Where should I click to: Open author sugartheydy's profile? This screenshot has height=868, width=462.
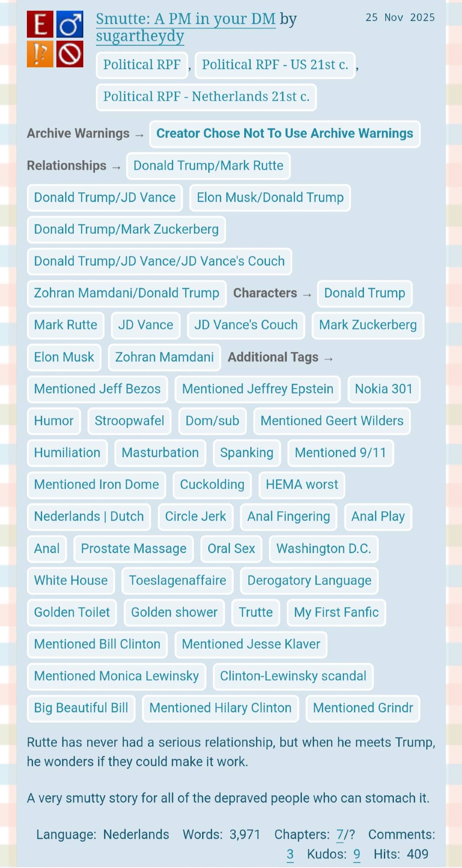coord(140,36)
